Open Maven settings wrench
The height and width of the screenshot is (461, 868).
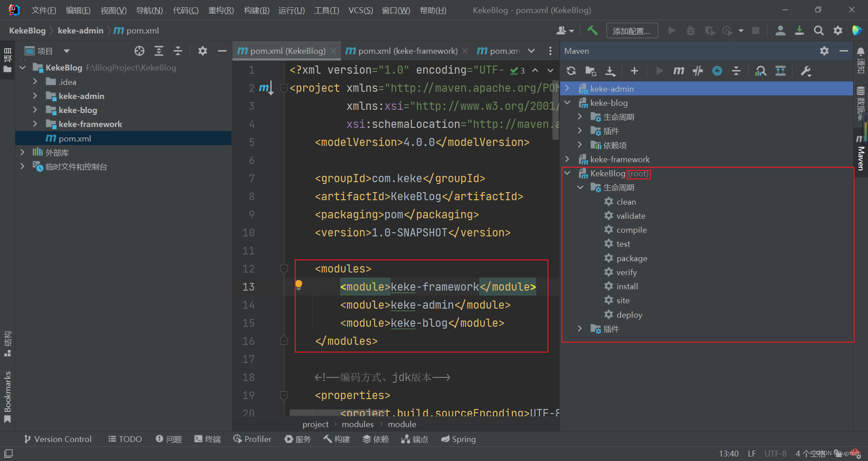(806, 71)
